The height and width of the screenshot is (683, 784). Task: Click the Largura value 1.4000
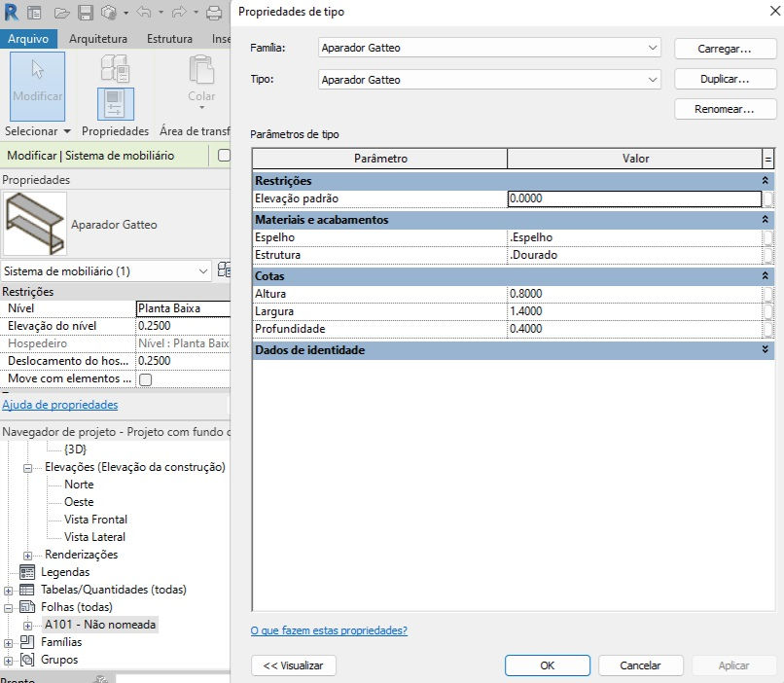tap(634, 311)
